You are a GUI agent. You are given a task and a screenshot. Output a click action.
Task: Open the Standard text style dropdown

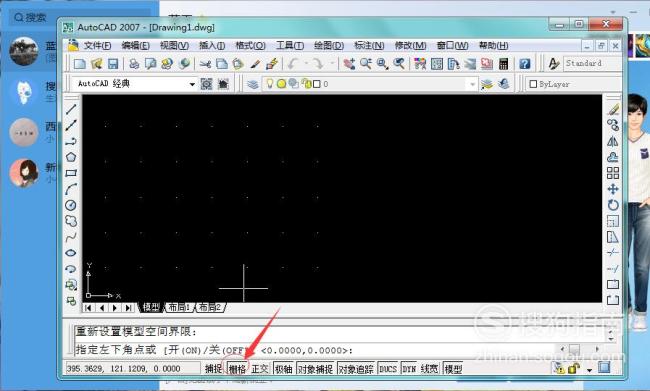(593, 63)
